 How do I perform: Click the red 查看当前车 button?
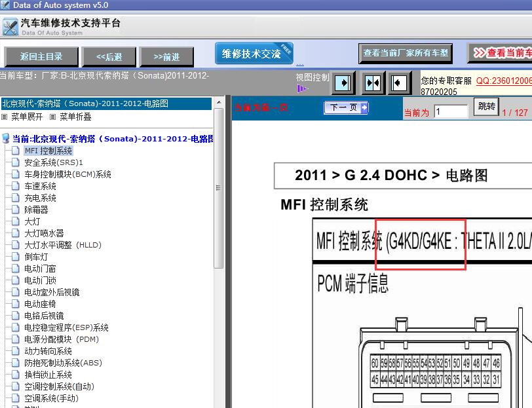pyautogui.click(x=500, y=53)
